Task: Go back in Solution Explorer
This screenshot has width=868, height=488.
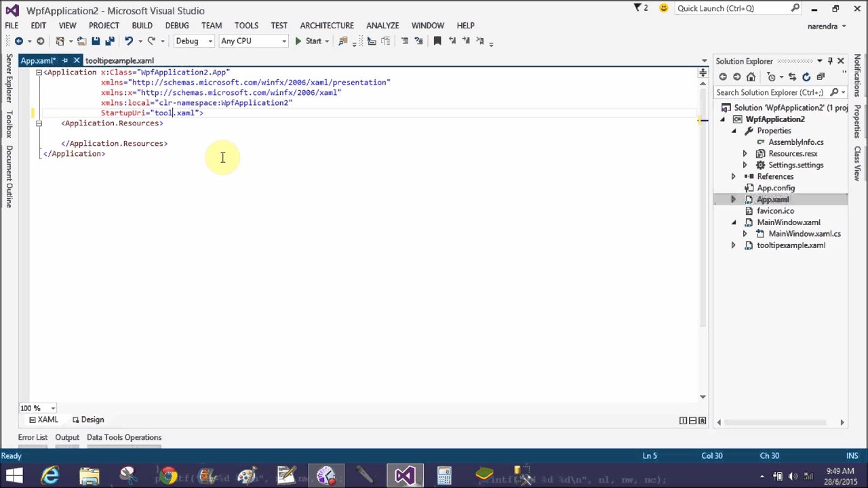Action: [x=723, y=77]
